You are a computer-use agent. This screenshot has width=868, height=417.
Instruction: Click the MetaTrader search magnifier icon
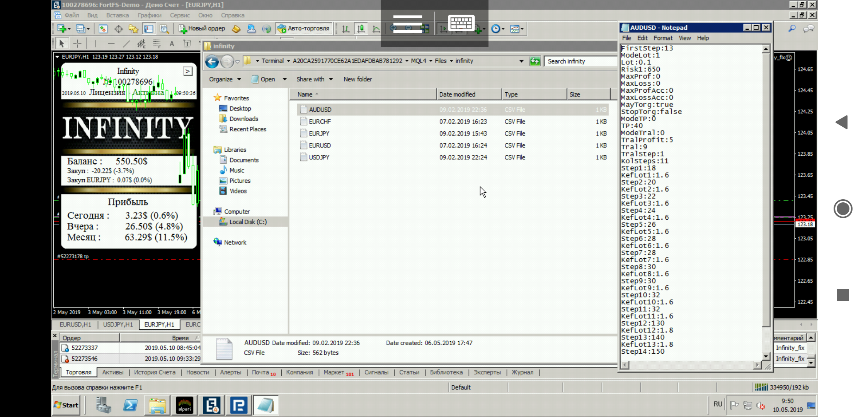[792, 29]
